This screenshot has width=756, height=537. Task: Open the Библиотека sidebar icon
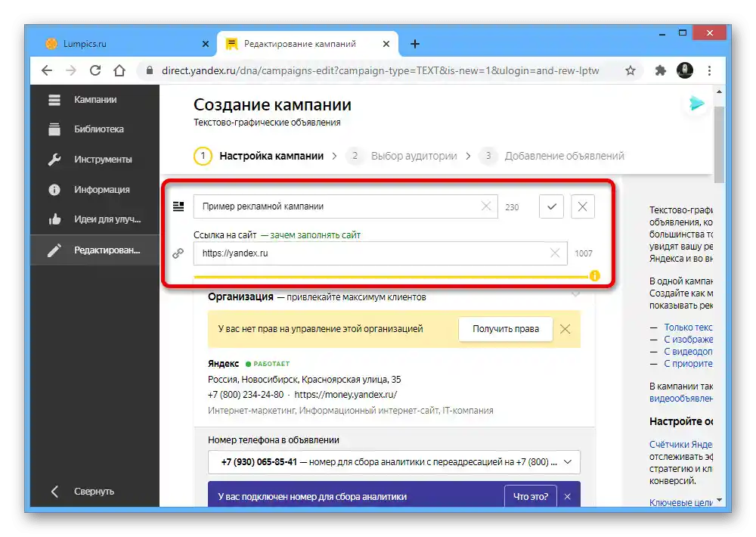coord(54,129)
